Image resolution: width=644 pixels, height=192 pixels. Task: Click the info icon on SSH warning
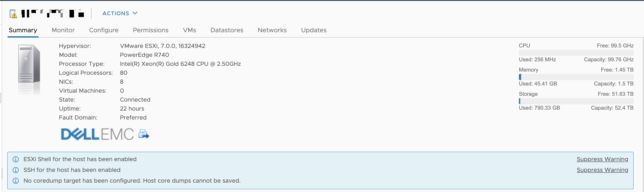pos(15,170)
